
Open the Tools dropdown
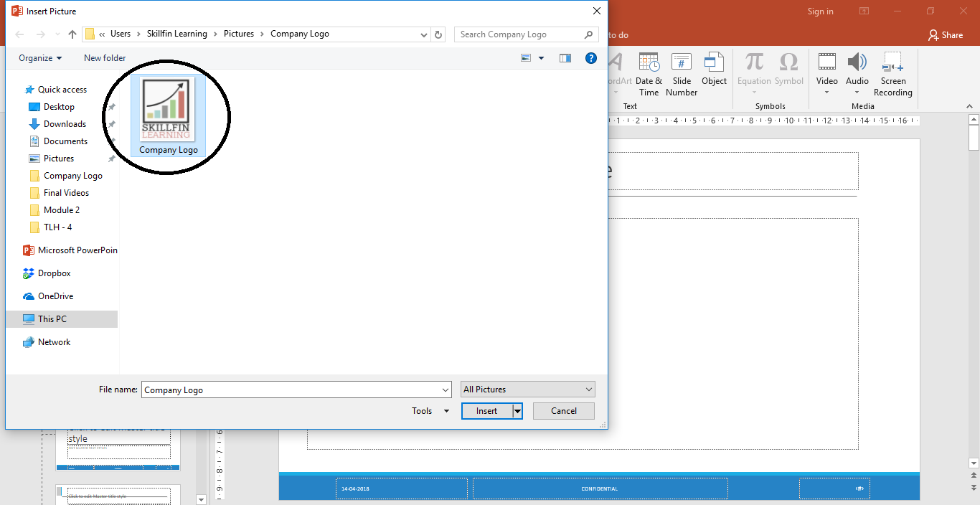[430, 411]
